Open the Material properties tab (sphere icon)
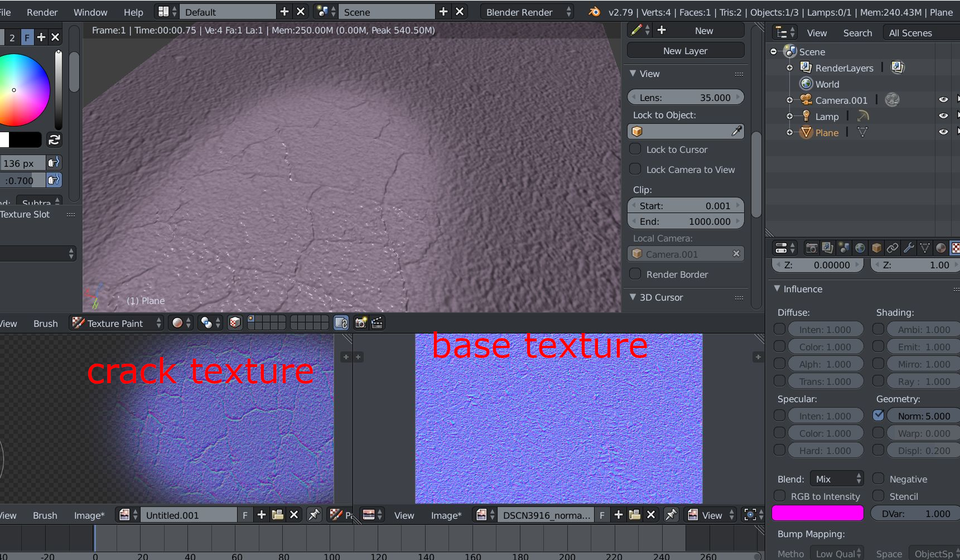Image resolution: width=960 pixels, height=560 pixels. click(941, 248)
